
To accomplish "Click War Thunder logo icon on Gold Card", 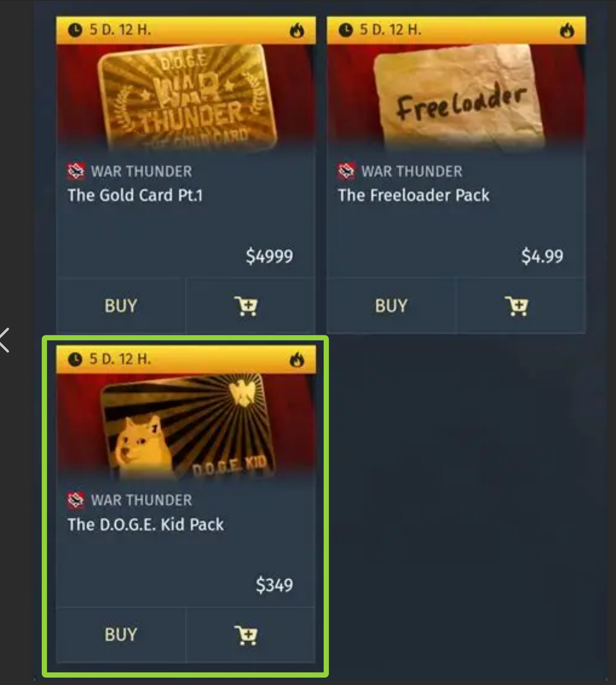I will tap(76, 171).
